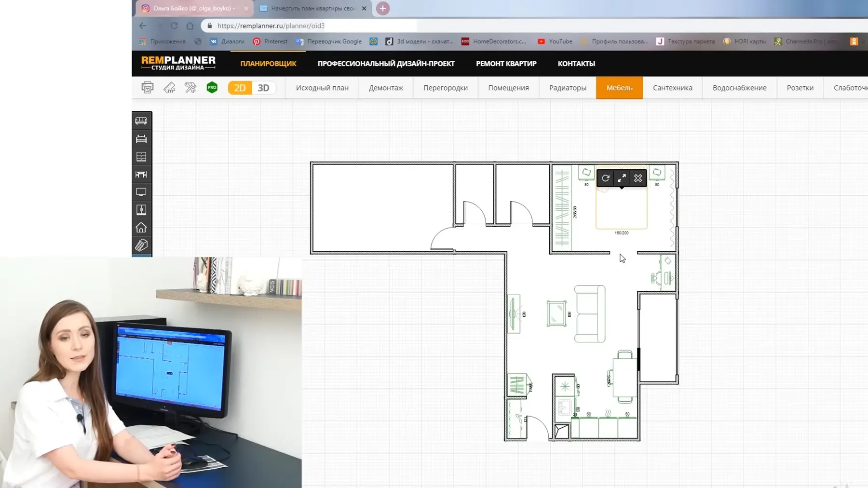Click the resize arrows on bed popup
868x488 pixels.
pyautogui.click(x=622, y=178)
